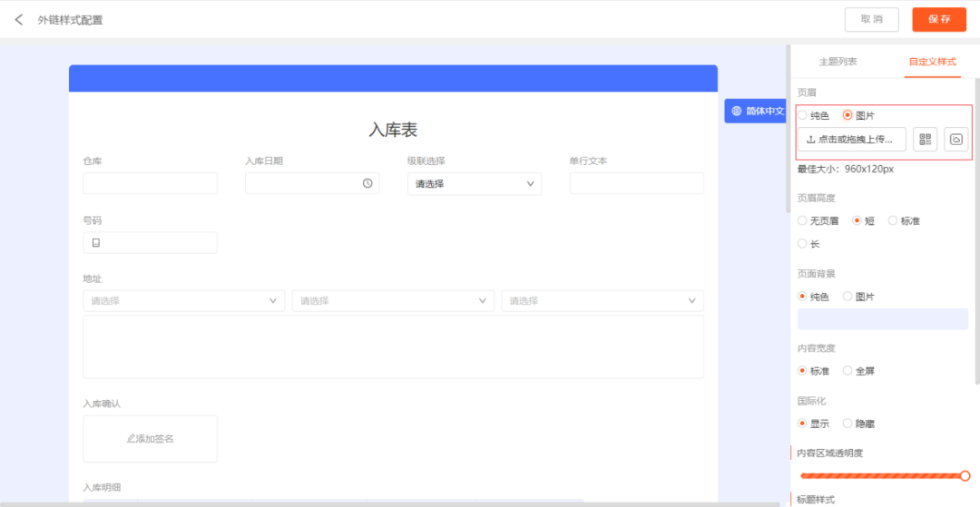Click the 地址 detail text area
Viewport: 980px width, 507px height.
394,346
